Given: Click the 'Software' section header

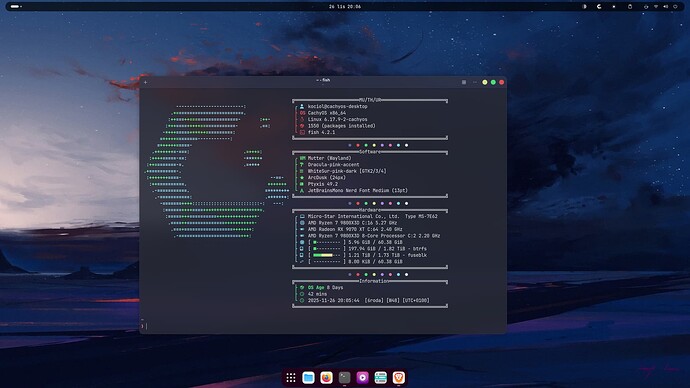Looking at the screenshot, I should tap(370, 152).
